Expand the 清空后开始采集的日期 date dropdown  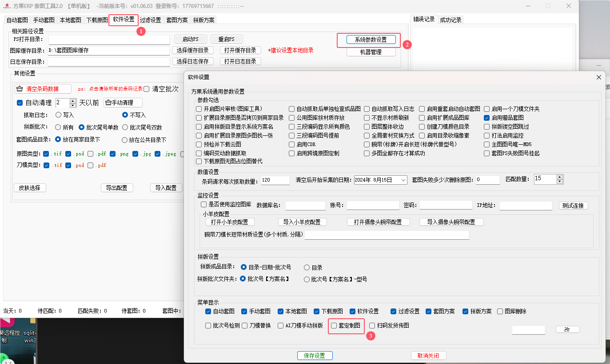(x=403, y=180)
